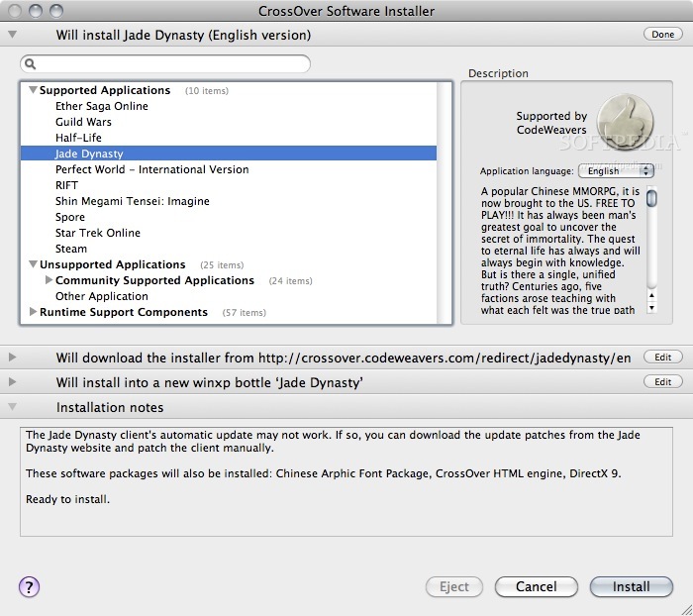The height and width of the screenshot is (616, 693).
Task: Click the description scroll down arrow
Action: pos(651,307)
